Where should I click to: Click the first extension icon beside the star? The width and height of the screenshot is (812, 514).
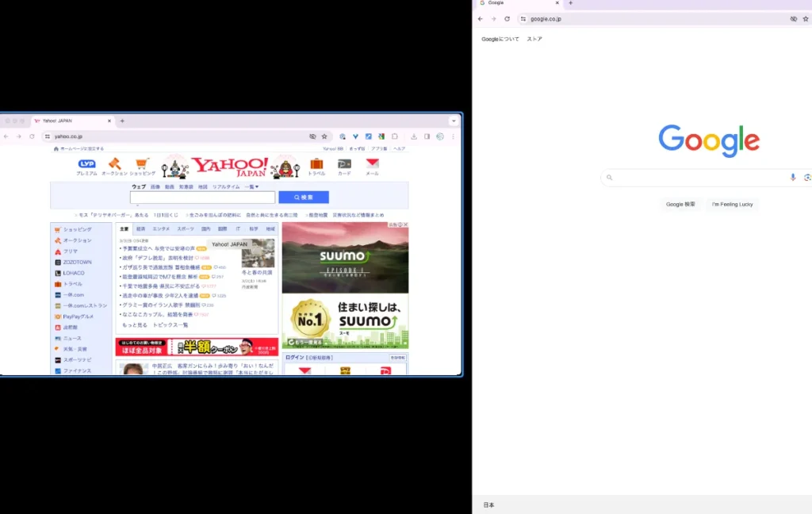tap(343, 136)
